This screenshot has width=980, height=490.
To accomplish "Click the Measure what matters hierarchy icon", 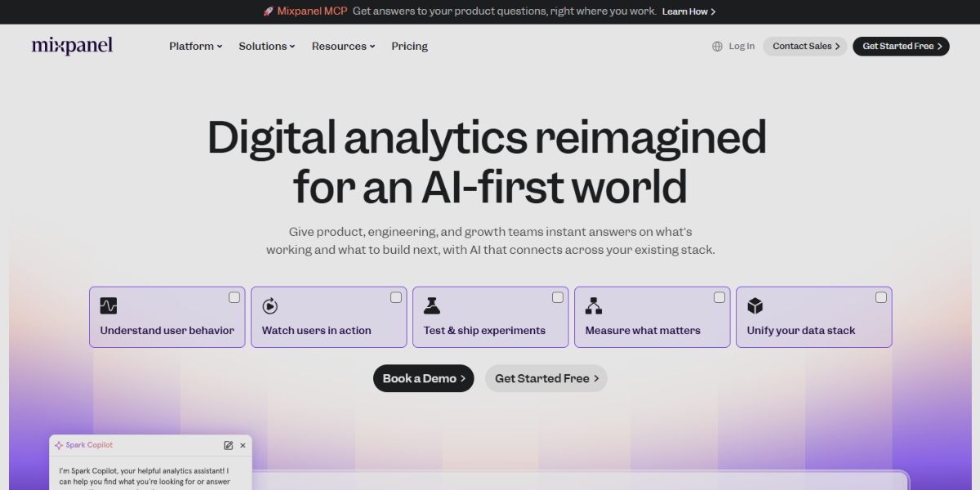I will (594, 305).
